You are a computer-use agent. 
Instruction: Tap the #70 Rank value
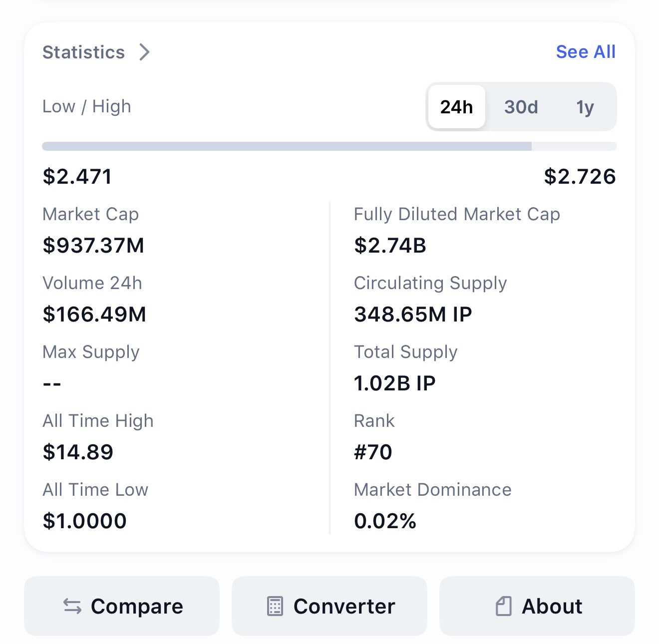[x=373, y=452]
